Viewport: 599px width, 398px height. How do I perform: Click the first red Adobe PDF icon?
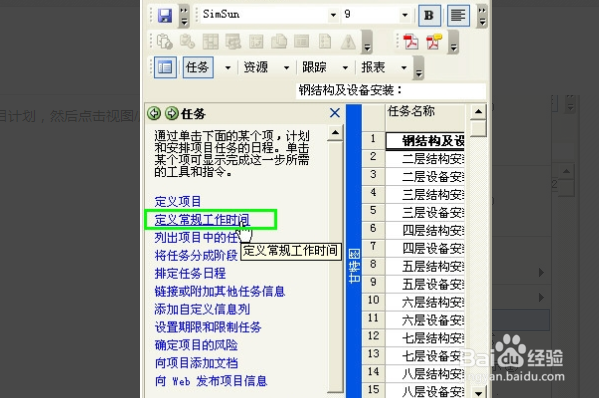pos(411,42)
